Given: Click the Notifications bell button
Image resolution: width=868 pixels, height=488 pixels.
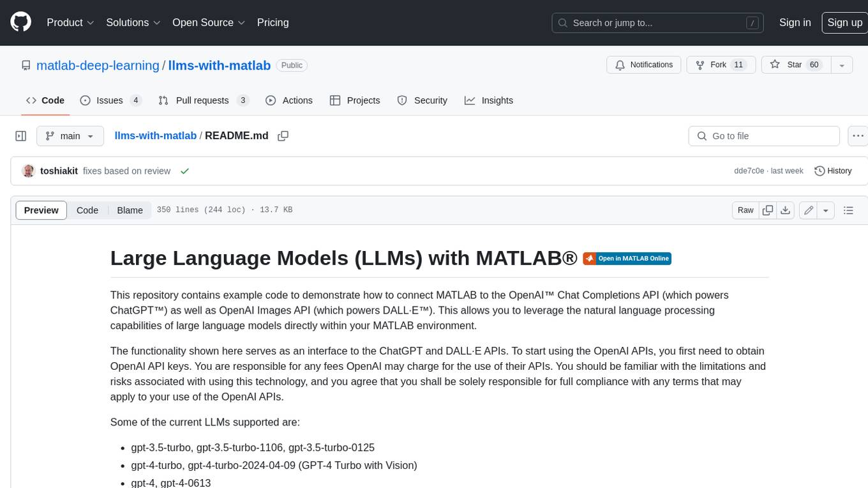Looking at the screenshot, I should pyautogui.click(x=643, y=65).
